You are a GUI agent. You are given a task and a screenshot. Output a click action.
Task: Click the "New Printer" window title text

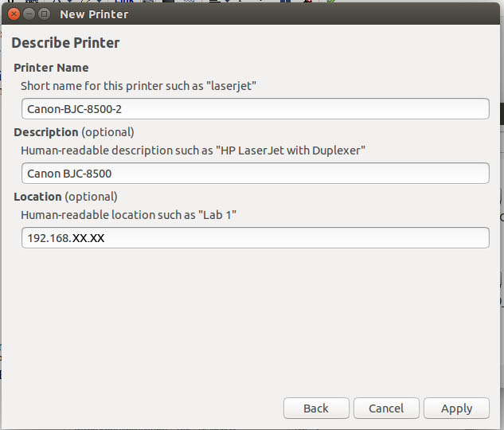(x=94, y=14)
